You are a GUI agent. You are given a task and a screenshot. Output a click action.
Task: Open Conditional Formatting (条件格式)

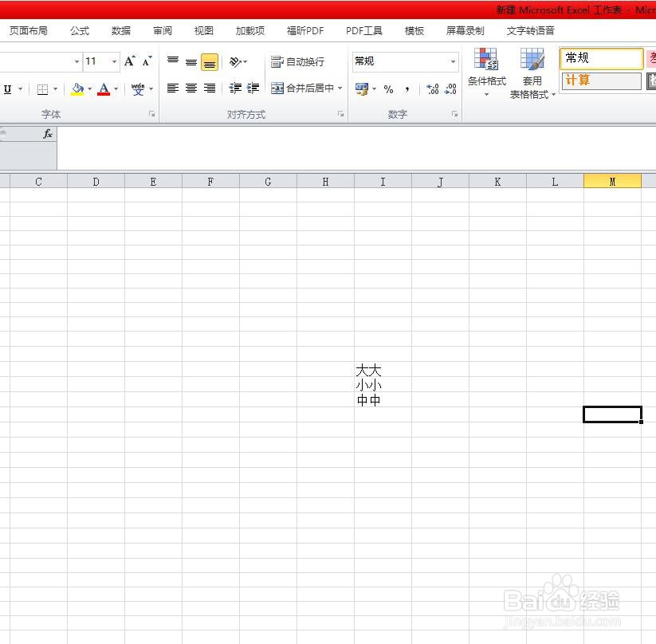point(486,72)
